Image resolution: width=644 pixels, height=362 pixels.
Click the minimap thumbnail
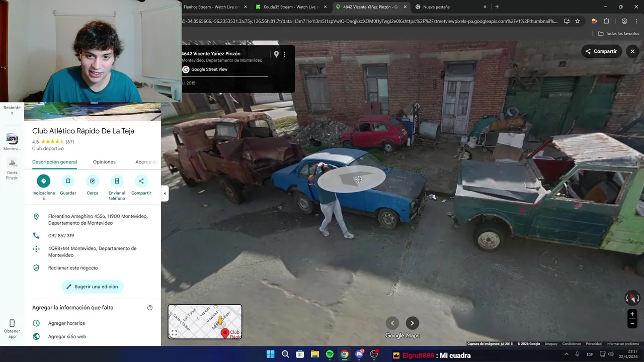[x=205, y=322]
